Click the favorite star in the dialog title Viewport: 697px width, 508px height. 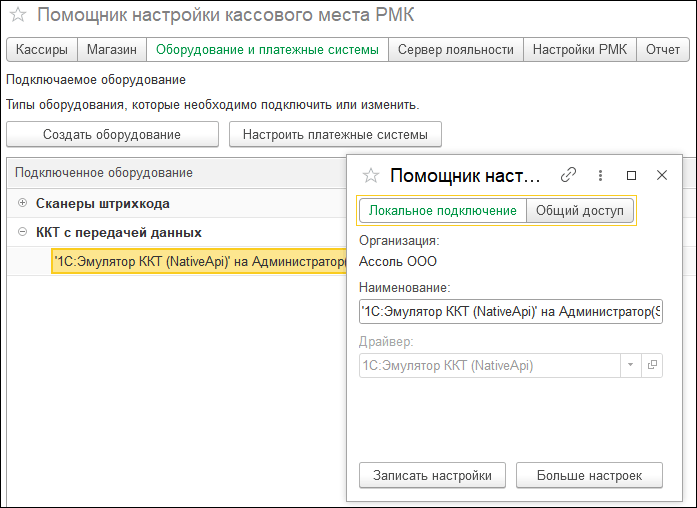point(371,175)
